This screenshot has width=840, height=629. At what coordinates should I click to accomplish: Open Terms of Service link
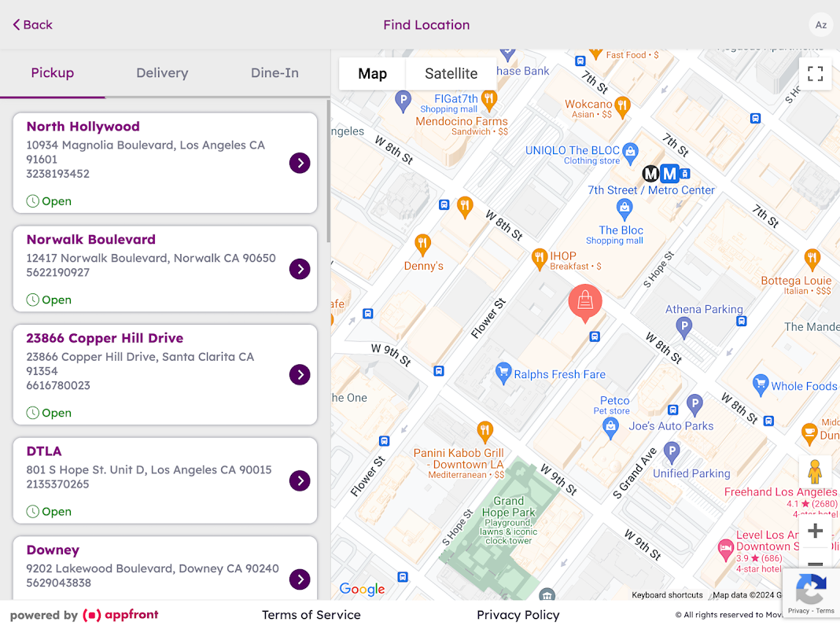coord(311,615)
